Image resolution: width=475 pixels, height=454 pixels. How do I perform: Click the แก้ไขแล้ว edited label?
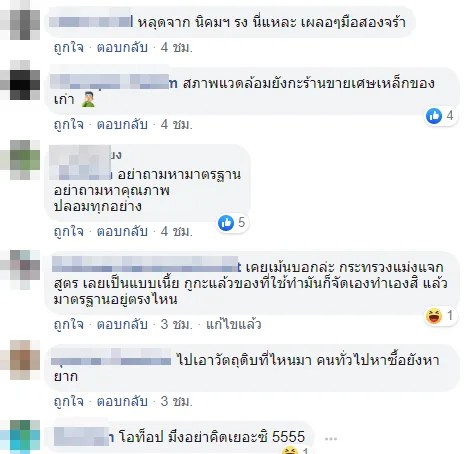233,324
